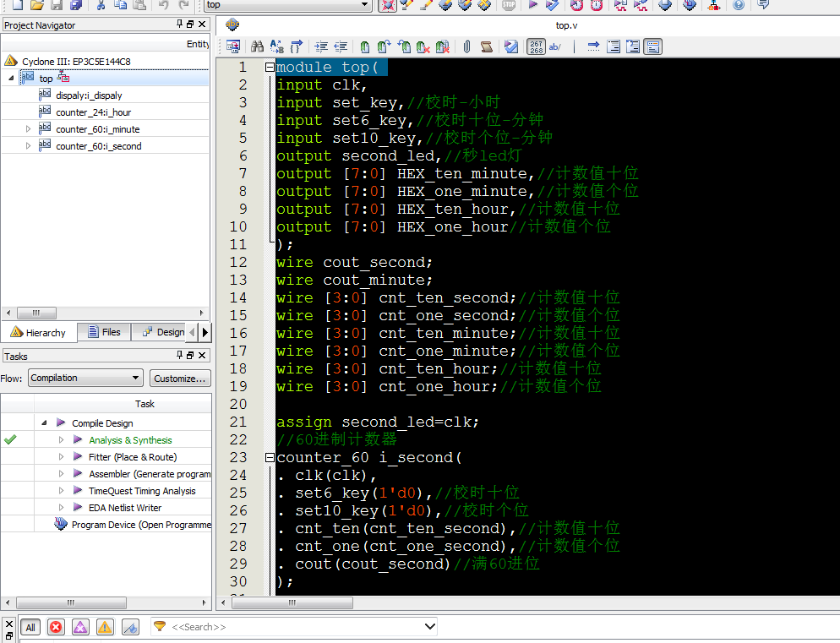840x643 pixels.
Task: Go to matching delimiter icon
Action: coord(297,46)
